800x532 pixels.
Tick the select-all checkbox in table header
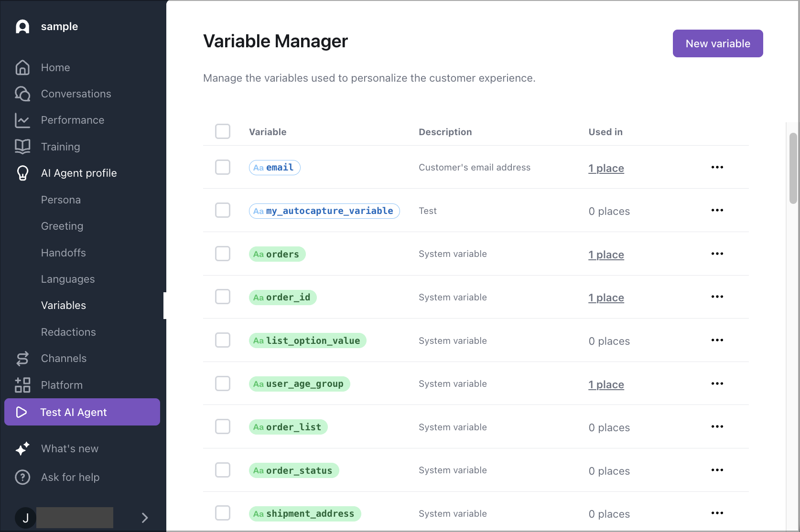click(x=223, y=131)
